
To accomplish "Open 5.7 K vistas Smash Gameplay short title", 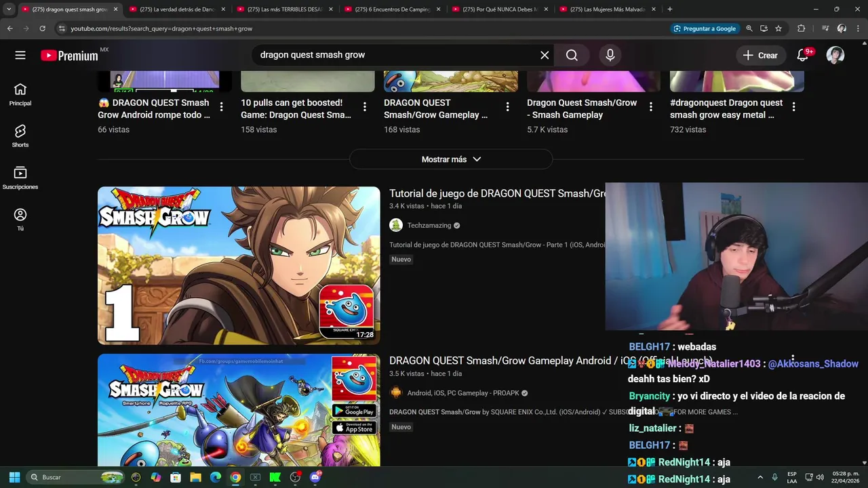I will (x=582, y=109).
